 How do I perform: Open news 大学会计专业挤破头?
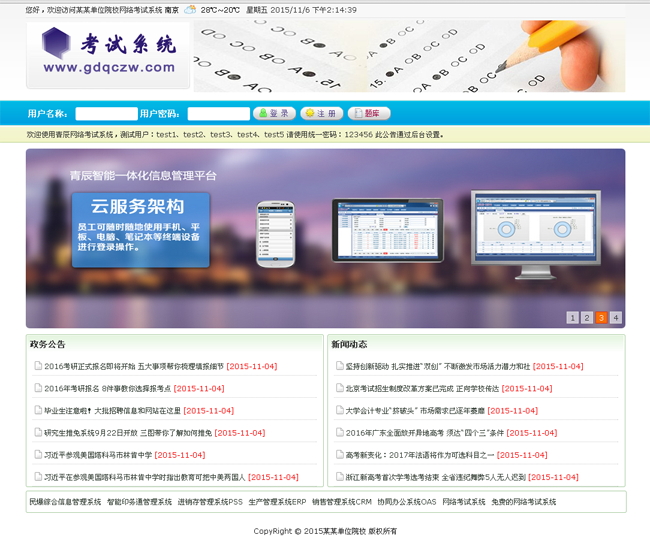pyautogui.click(x=415, y=410)
